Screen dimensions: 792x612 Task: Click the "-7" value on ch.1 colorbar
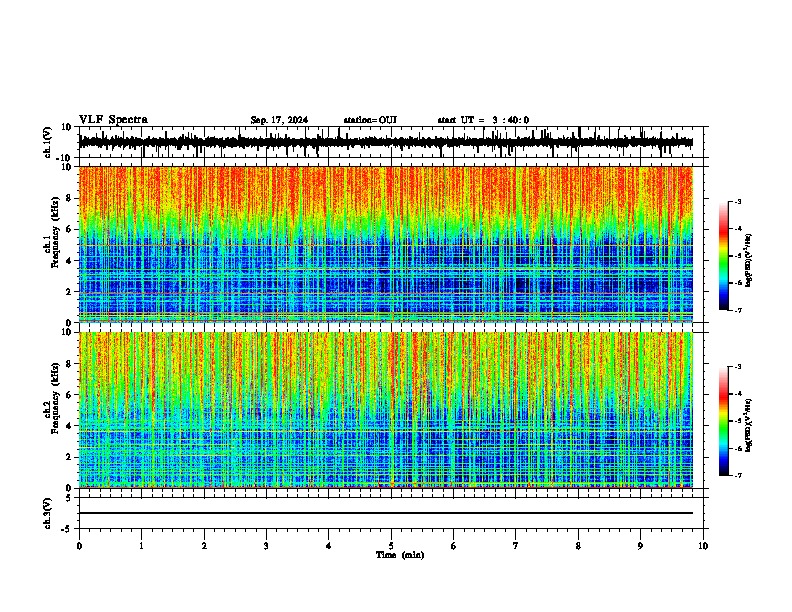click(737, 310)
